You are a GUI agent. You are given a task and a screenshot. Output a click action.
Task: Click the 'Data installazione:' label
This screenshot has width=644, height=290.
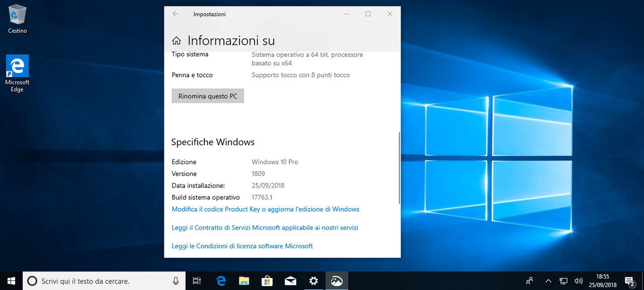198,185
